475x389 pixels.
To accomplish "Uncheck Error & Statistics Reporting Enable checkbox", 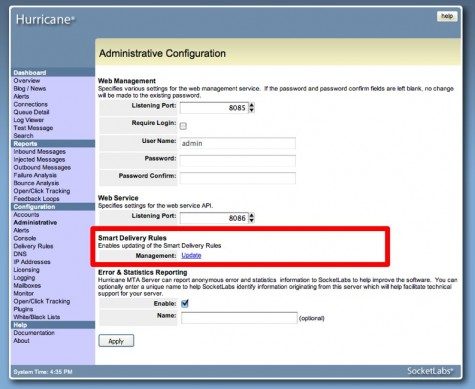I will (x=185, y=303).
